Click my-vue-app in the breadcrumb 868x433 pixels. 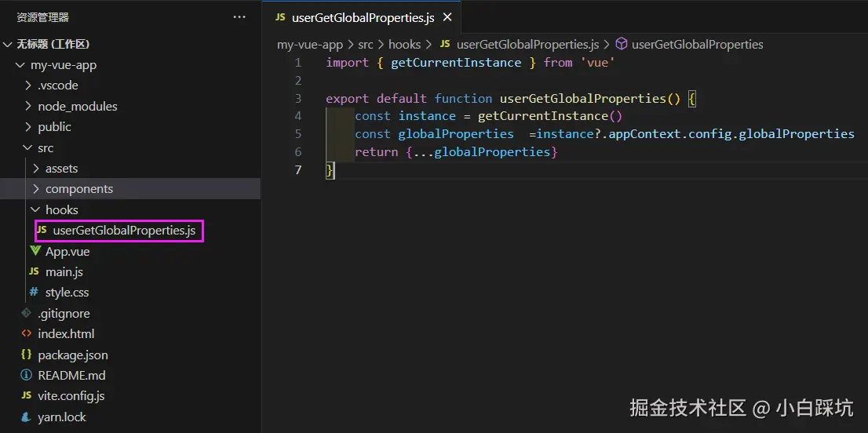click(310, 44)
